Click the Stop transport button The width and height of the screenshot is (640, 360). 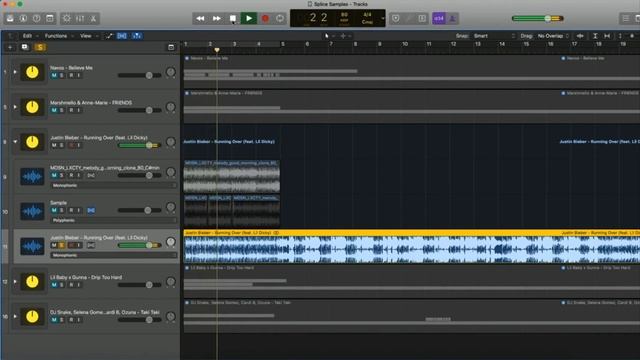point(233,18)
